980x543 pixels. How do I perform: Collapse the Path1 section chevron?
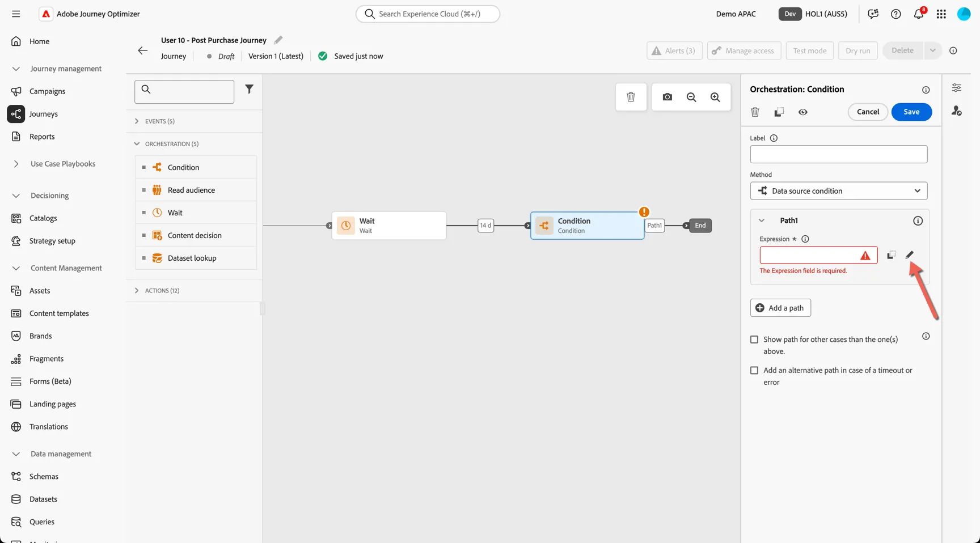[x=762, y=220]
